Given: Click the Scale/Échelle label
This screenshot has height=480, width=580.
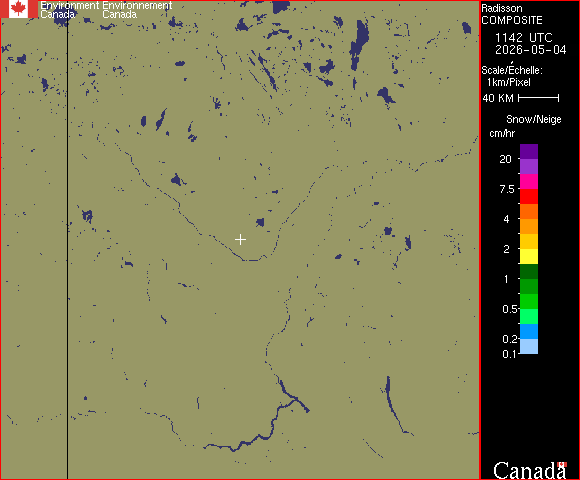Looking at the screenshot, I should pos(512,70).
